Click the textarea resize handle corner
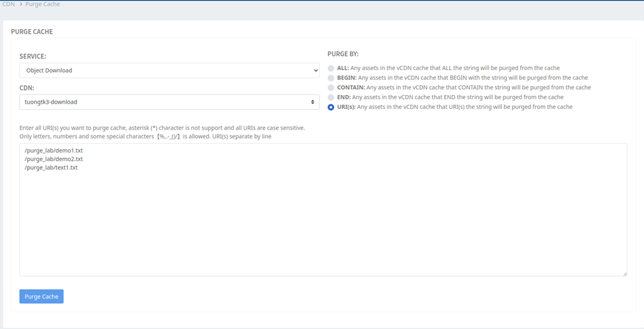Viewport: 644px width, 329px height. (624, 273)
